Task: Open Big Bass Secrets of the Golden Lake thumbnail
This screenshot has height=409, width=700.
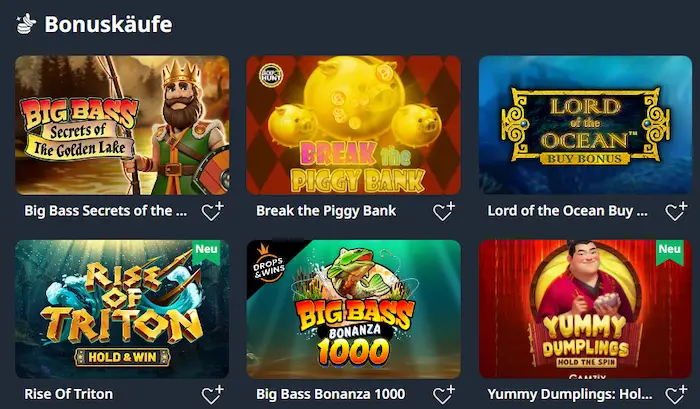Action: (x=122, y=125)
